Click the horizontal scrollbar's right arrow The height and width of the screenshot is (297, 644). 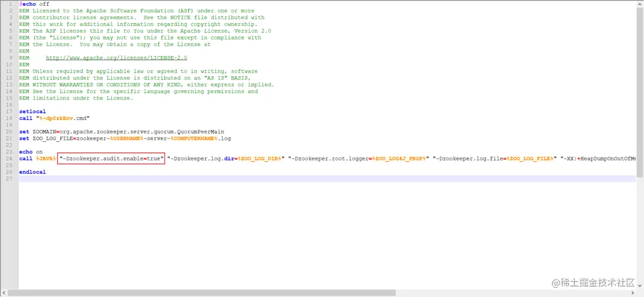633,293
